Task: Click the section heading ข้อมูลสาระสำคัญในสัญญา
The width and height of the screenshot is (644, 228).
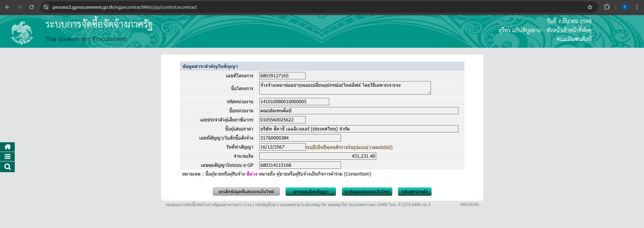Action: [x=210, y=66]
